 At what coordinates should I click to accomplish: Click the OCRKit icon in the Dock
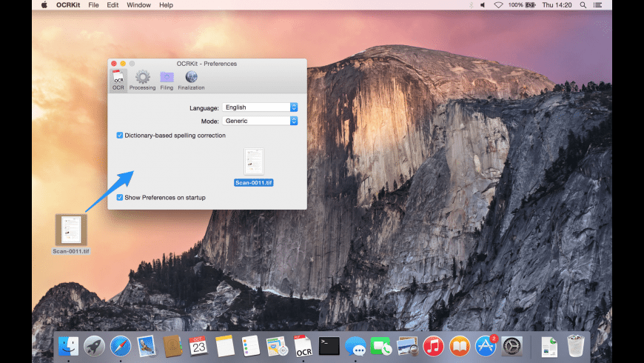coord(302,345)
